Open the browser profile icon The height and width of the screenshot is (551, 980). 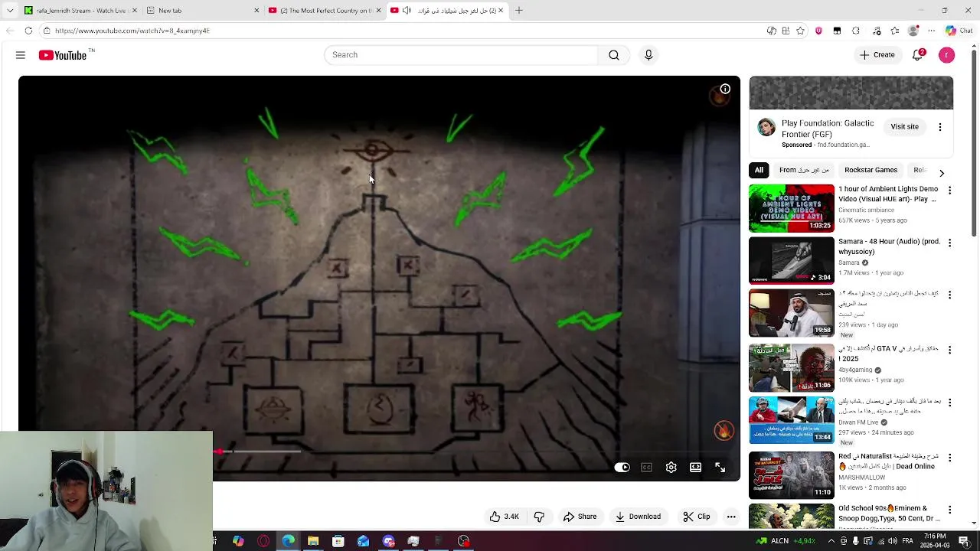click(x=913, y=31)
